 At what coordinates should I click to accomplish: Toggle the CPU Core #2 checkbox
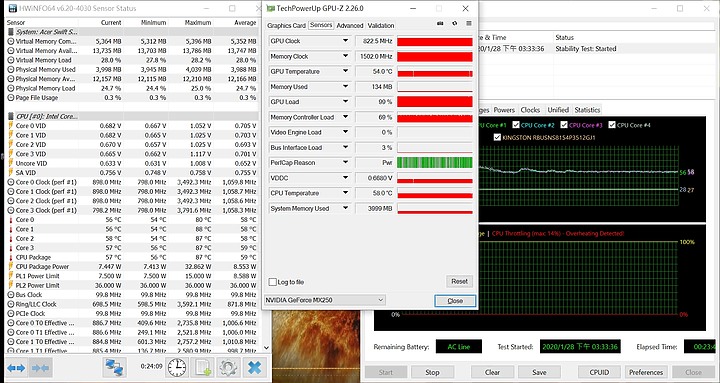[x=516, y=125]
